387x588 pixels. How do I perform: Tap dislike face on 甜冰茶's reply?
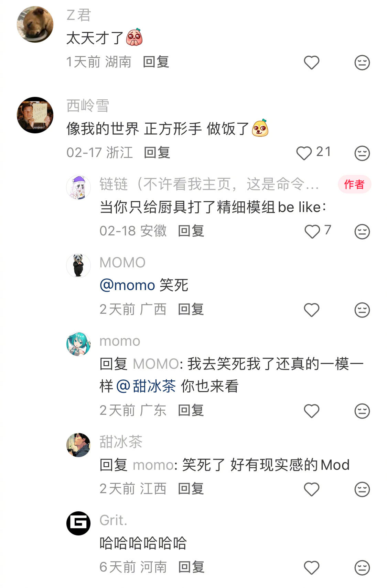(x=362, y=489)
